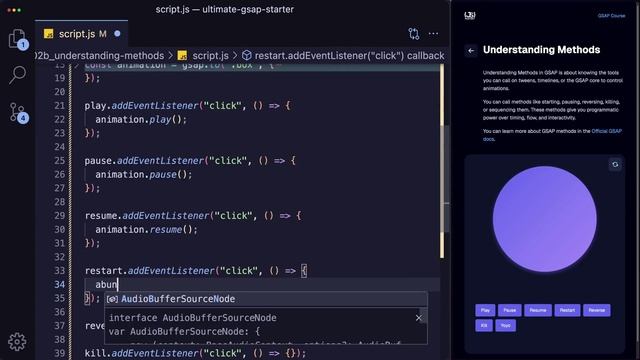Click line number 33 in the gutter

click(60, 271)
